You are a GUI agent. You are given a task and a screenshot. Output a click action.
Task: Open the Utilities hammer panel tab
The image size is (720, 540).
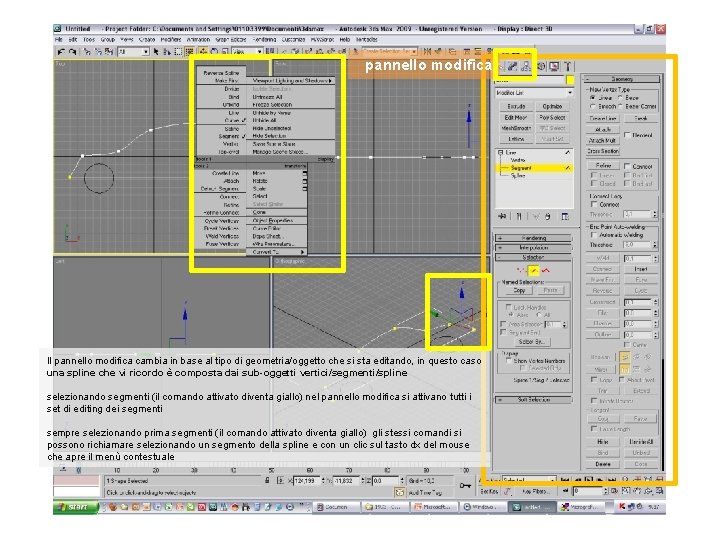click(x=568, y=67)
